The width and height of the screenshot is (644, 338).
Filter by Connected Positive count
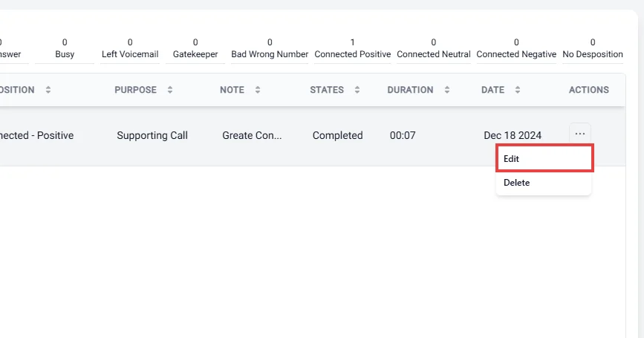pos(352,48)
